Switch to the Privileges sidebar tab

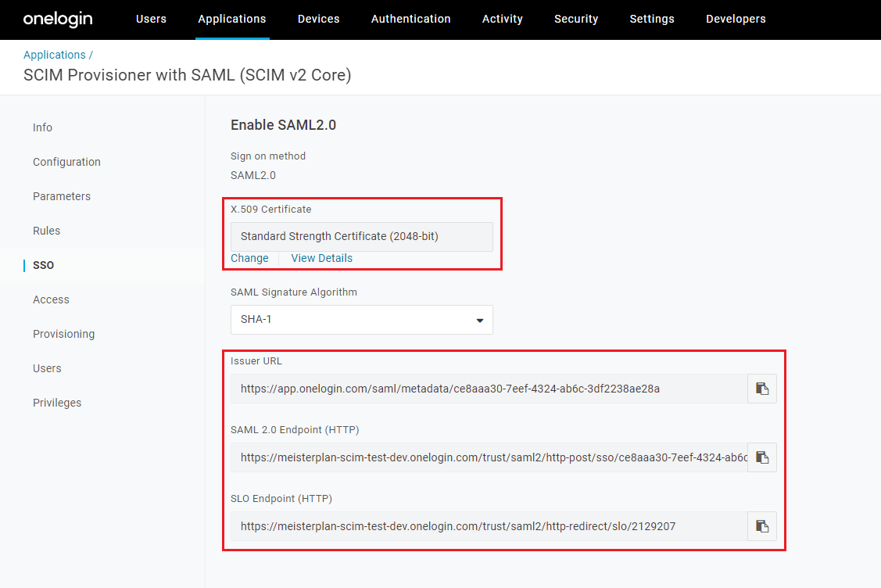point(57,403)
